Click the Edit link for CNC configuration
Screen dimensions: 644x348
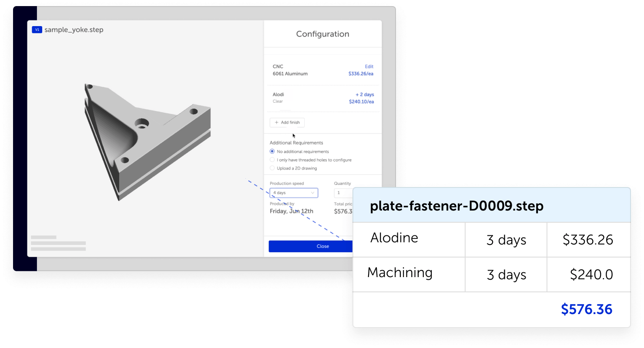(x=369, y=66)
